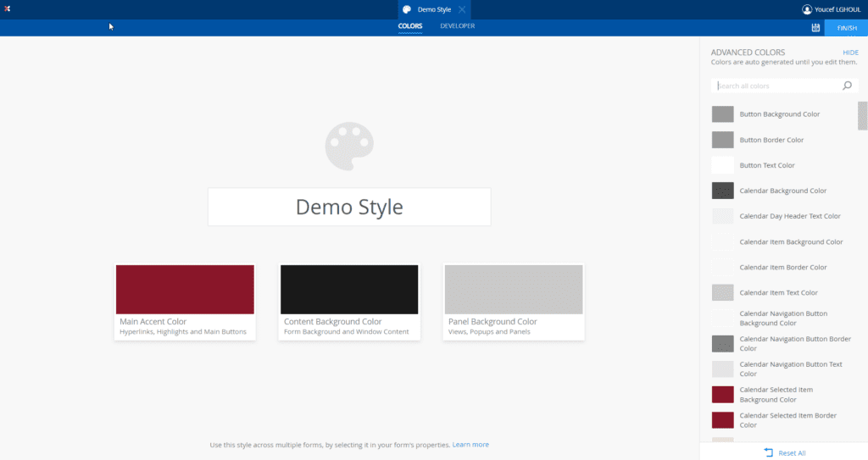Click the FINISH button
The height and width of the screenshot is (460, 868).
pos(847,28)
